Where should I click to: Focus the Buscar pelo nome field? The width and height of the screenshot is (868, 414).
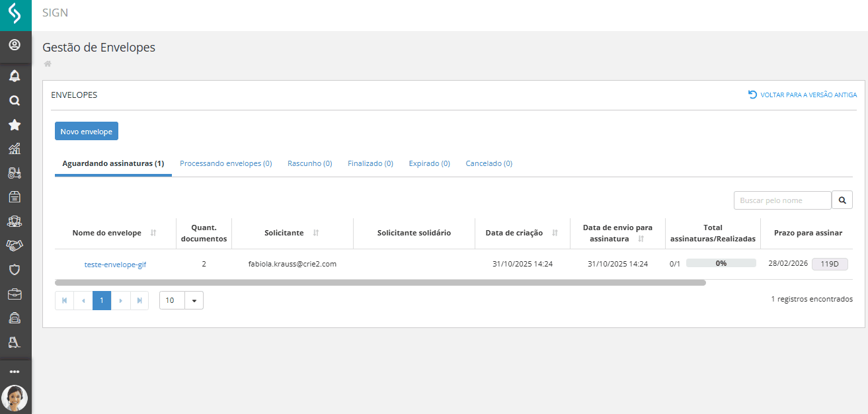tap(783, 200)
